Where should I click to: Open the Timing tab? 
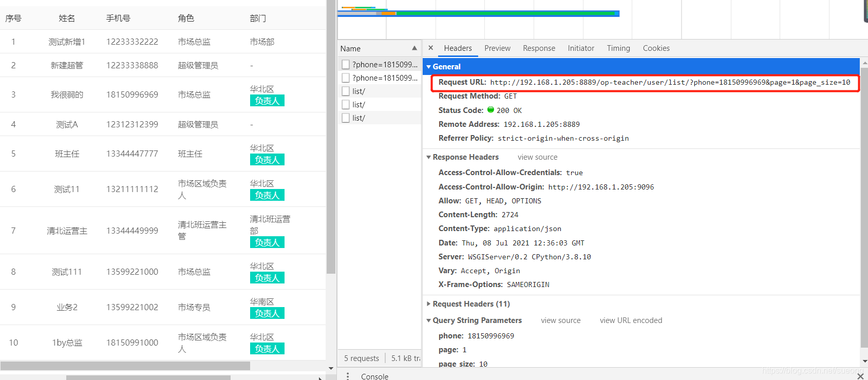618,48
